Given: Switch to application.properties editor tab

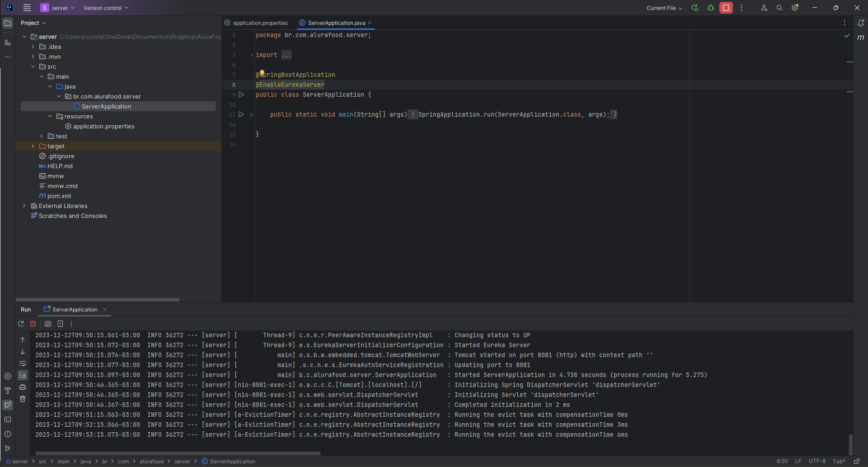Looking at the screenshot, I should point(256,23).
